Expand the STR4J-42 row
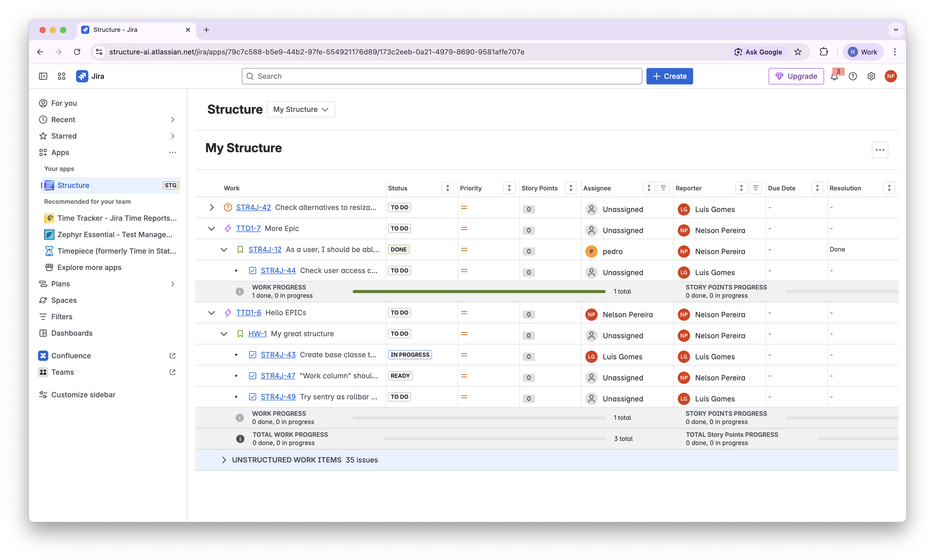Viewport: 935px width, 560px height. point(212,208)
